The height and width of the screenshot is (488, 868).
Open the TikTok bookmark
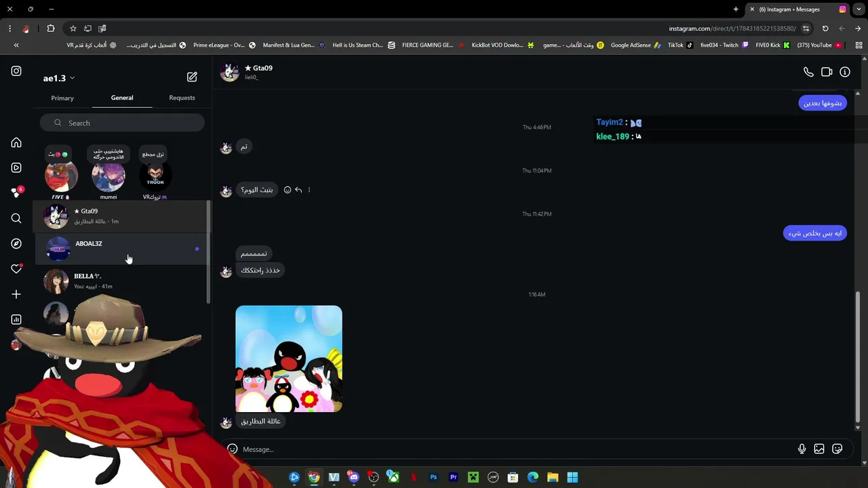click(x=680, y=45)
